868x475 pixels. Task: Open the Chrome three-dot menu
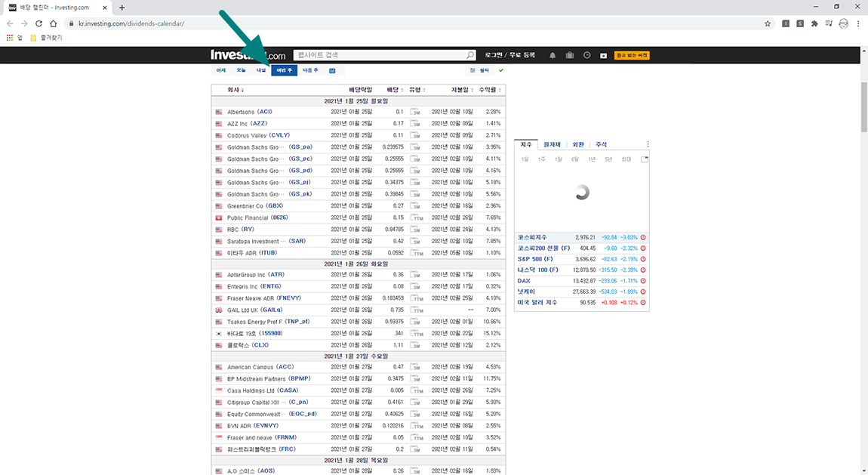tap(858, 23)
